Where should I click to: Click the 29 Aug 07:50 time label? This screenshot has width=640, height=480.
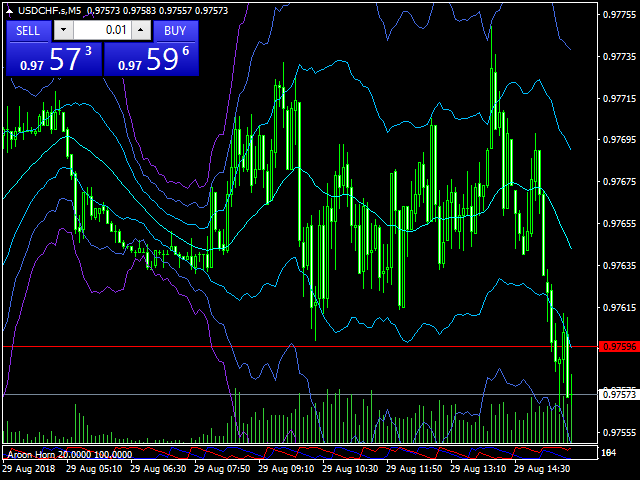(x=222, y=469)
